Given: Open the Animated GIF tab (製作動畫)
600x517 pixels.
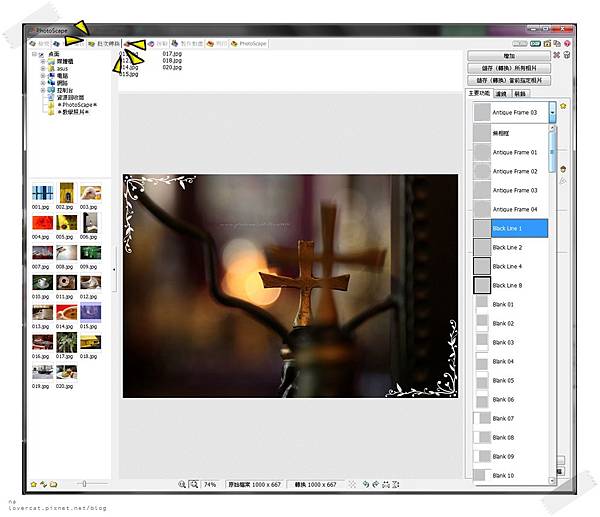Looking at the screenshot, I should 187,44.
